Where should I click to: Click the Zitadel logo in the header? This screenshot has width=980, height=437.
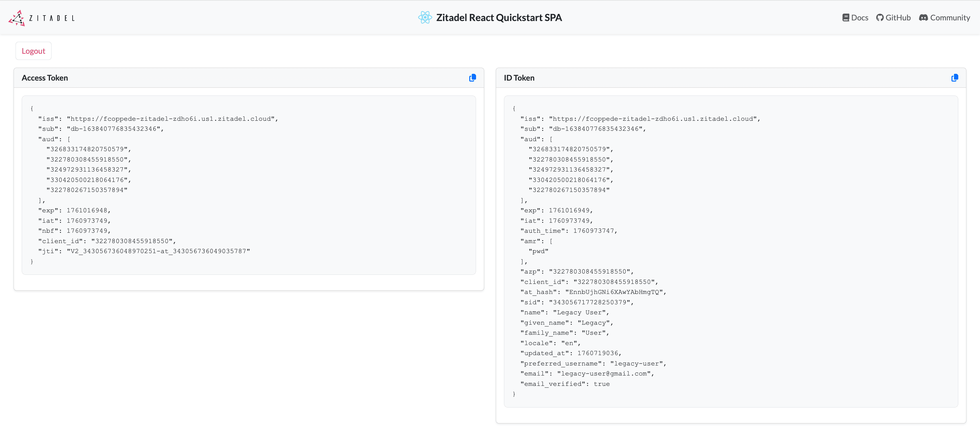pyautogui.click(x=41, y=17)
